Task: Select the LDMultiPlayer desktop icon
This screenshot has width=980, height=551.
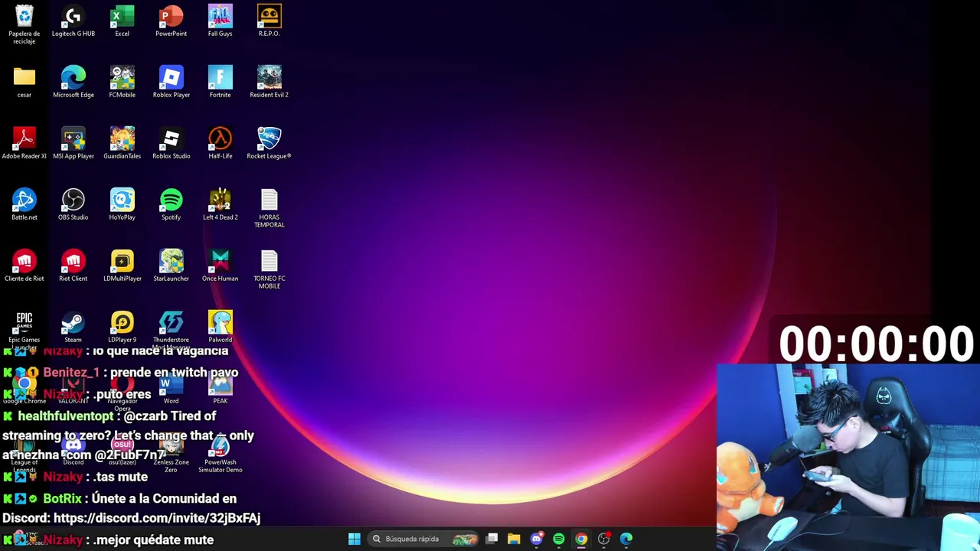Action: click(x=122, y=266)
